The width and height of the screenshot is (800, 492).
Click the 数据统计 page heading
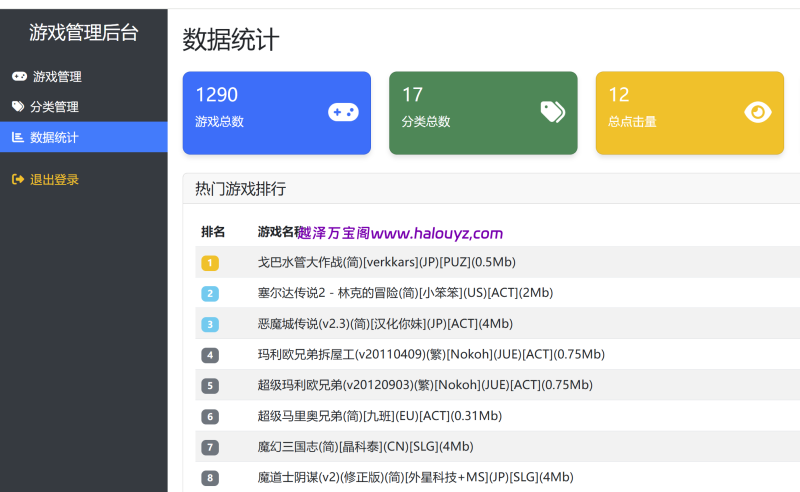click(x=231, y=40)
